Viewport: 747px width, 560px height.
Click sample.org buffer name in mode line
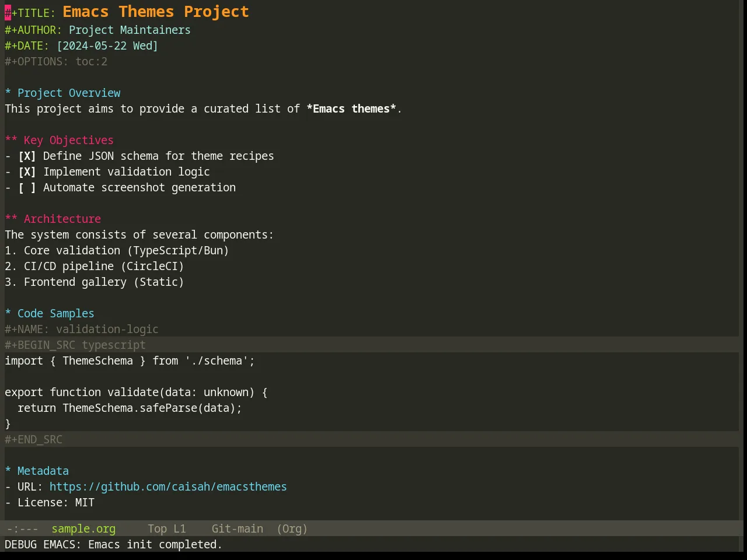pos(83,529)
